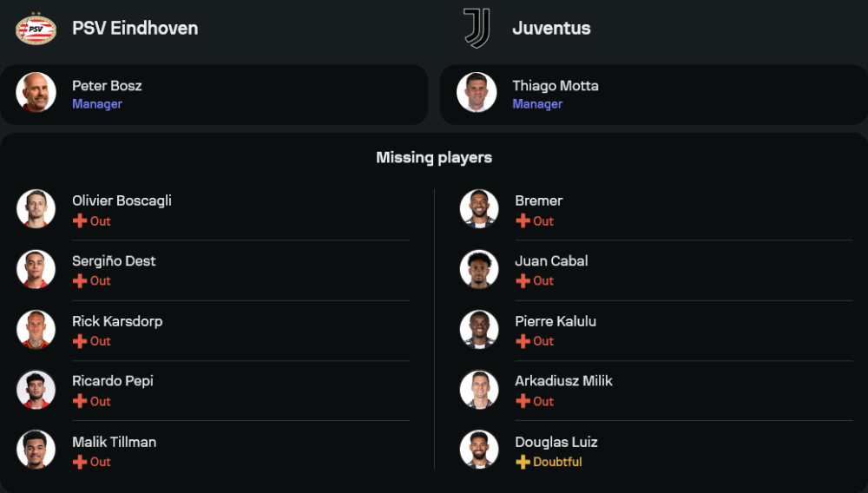Screen dimensions: 868x493
Task: Click Malik Tillman's red injury cross icon
Action: pyautogui.click(x=79, y=463)
